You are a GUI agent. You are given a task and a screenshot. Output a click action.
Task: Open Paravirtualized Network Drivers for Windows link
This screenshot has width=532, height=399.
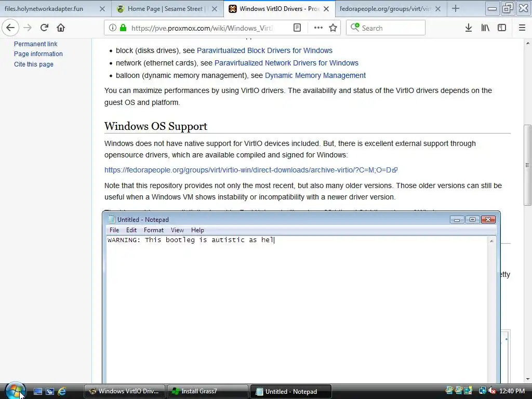(286, 63)
